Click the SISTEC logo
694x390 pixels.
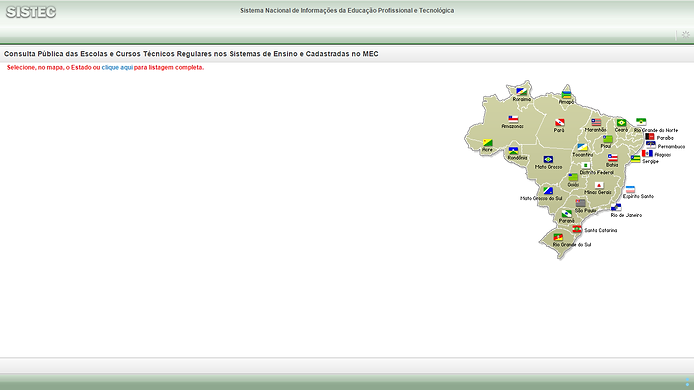[31, 12]
